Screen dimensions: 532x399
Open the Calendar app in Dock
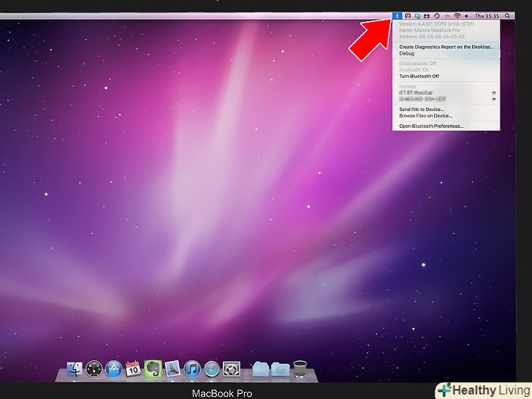point(133,369)
